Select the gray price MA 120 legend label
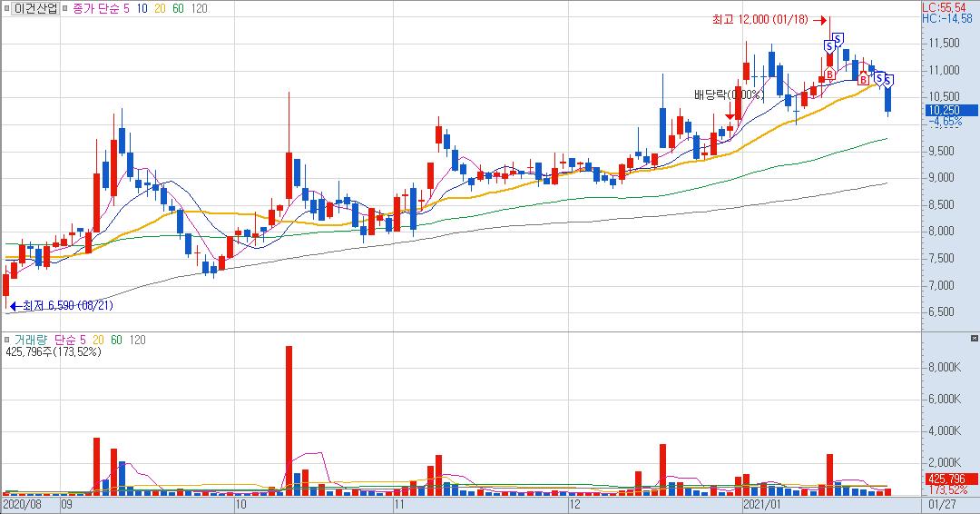The height and width of the screenshot is (514, 980). (199, 9)
